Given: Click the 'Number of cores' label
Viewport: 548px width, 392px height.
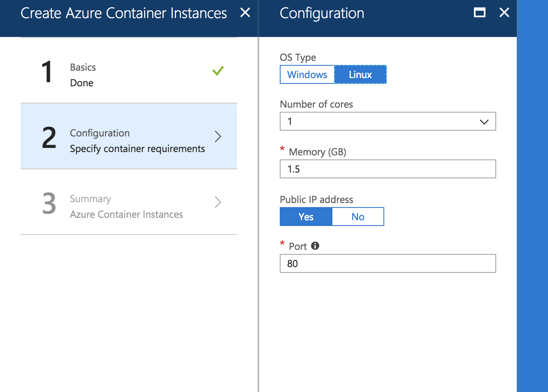Looking at the screenshot, I should point(316,104).
